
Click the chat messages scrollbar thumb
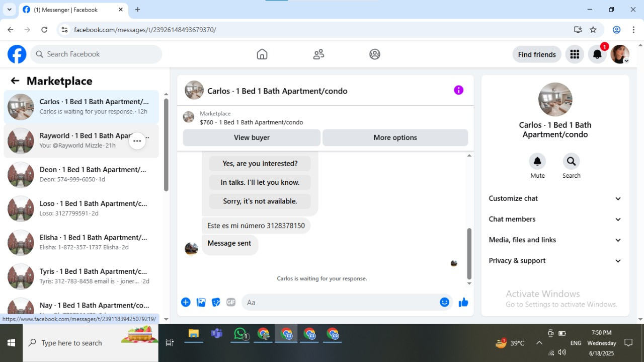(x=469, y=253)
